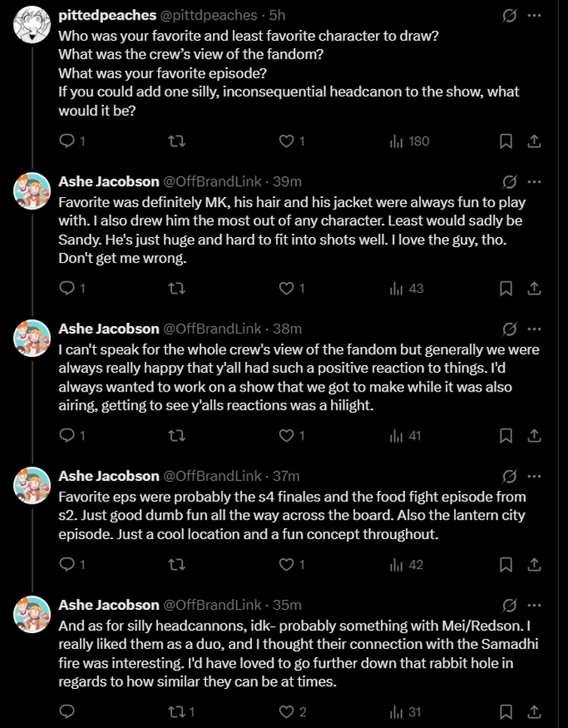Click the Grok icon on pittedpeaches tweet
Screen dimensions: 568x728
pyautogui.click(x=509, y=15)
